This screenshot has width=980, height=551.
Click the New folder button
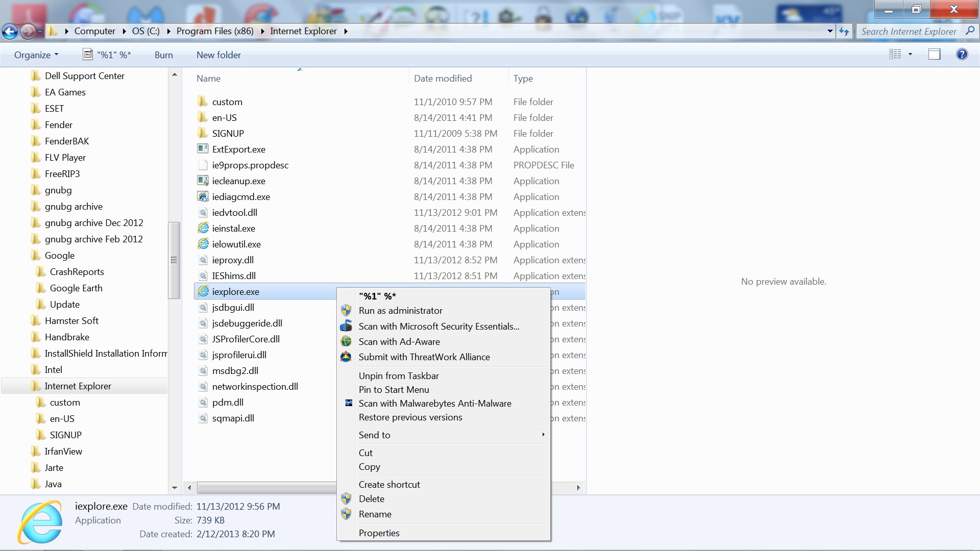[x=218, y=55]
